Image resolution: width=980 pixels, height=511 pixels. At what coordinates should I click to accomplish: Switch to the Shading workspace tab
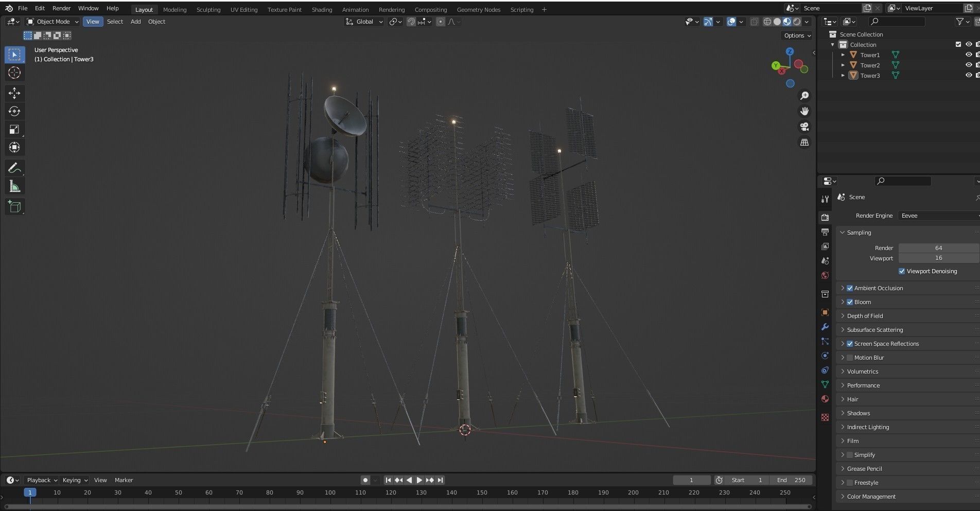[x=322, y=9]
